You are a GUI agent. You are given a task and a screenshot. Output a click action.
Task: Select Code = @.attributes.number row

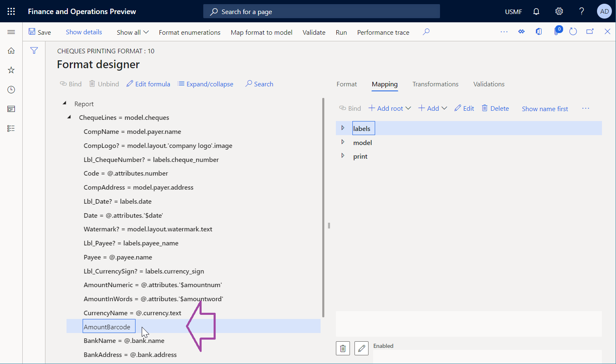(126, 173)
